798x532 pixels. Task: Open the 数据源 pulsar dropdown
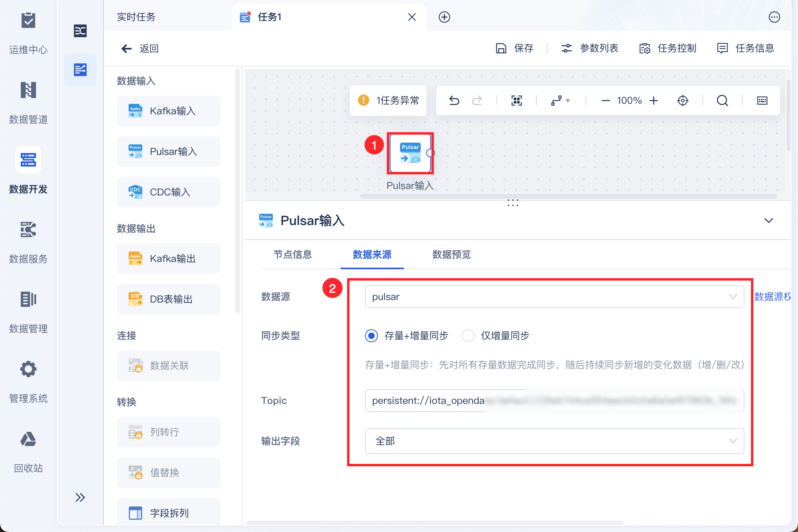[554, 297]
